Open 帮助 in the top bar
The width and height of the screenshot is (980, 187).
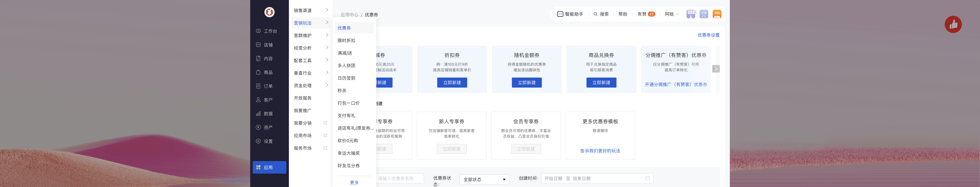[x=623, y=14]
